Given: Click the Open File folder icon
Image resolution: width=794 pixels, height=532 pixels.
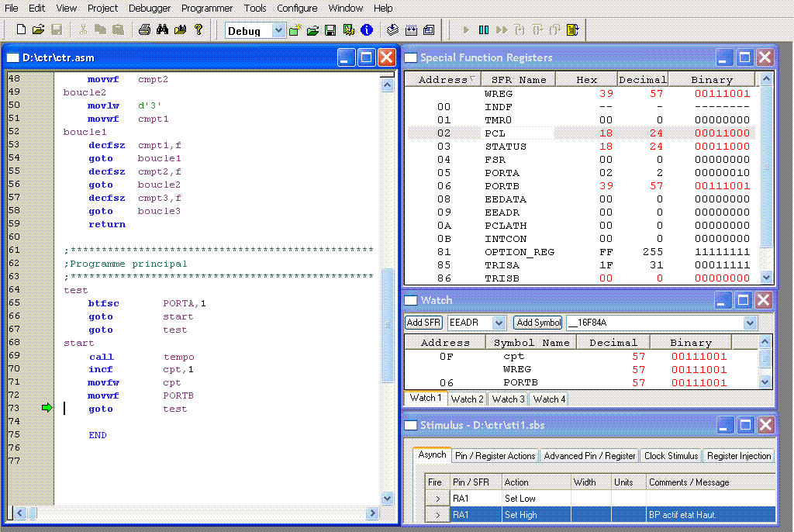Looking at the screenshot, I should coord(38,29).
